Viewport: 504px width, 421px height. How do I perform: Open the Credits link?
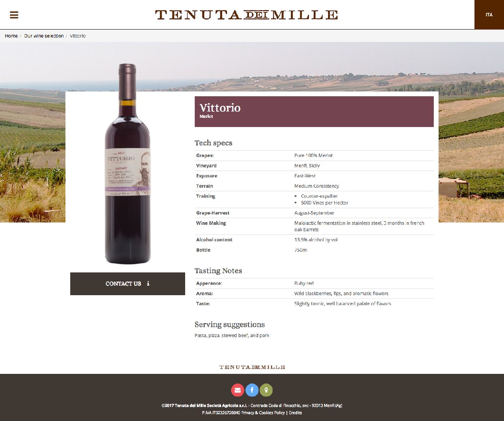pyautogui.click(x=295, y=413)
